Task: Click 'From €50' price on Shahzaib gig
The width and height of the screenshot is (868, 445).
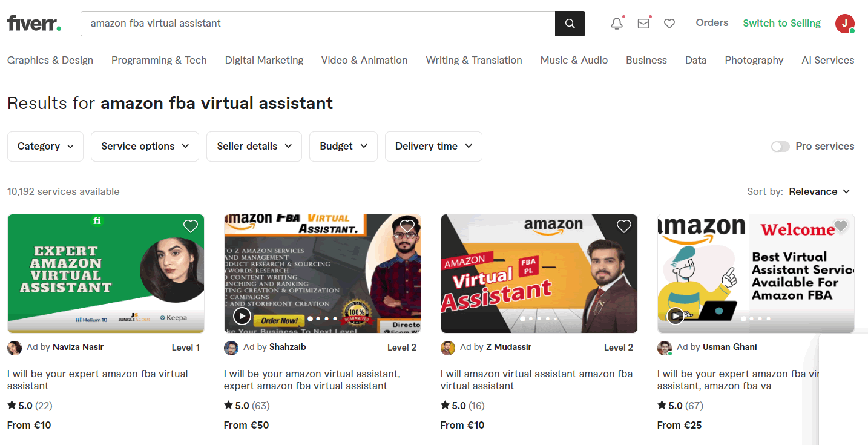Action: click(x=246, y=425)
